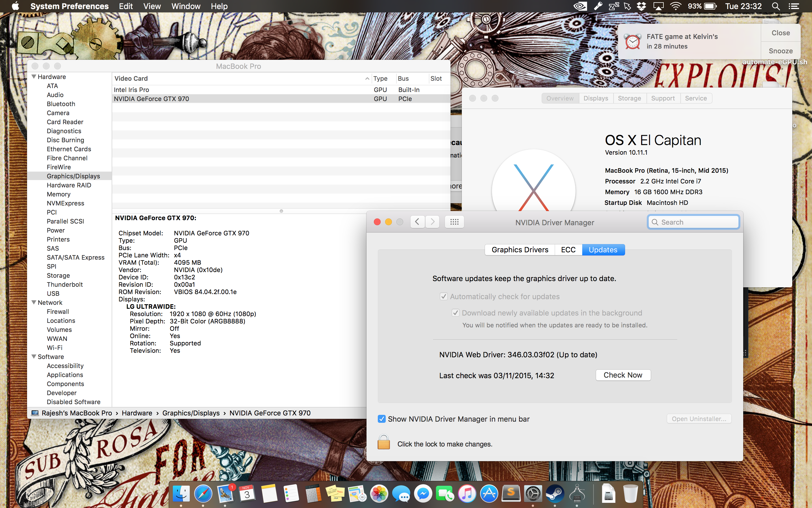The height and width of the screenshot is (508, 812).
Task: Select Wi-Fi under Network in sidebar
Action: tap(55, 347)
